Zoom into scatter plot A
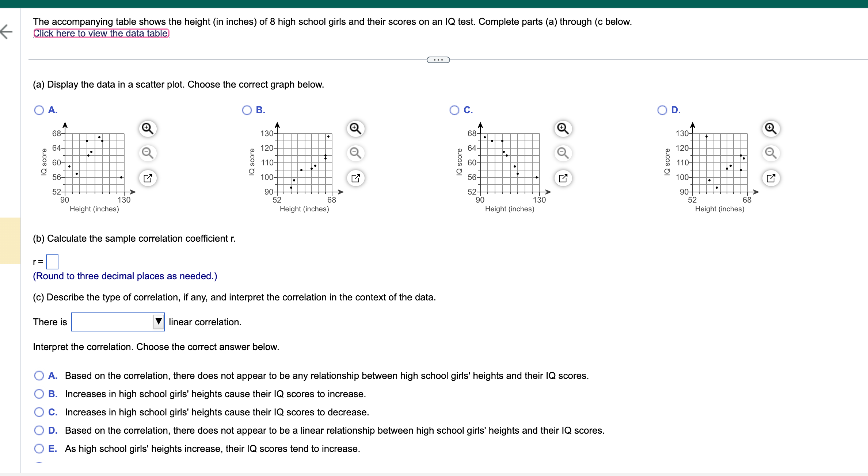Screen dimensions: 868x476 coord(147,128)
